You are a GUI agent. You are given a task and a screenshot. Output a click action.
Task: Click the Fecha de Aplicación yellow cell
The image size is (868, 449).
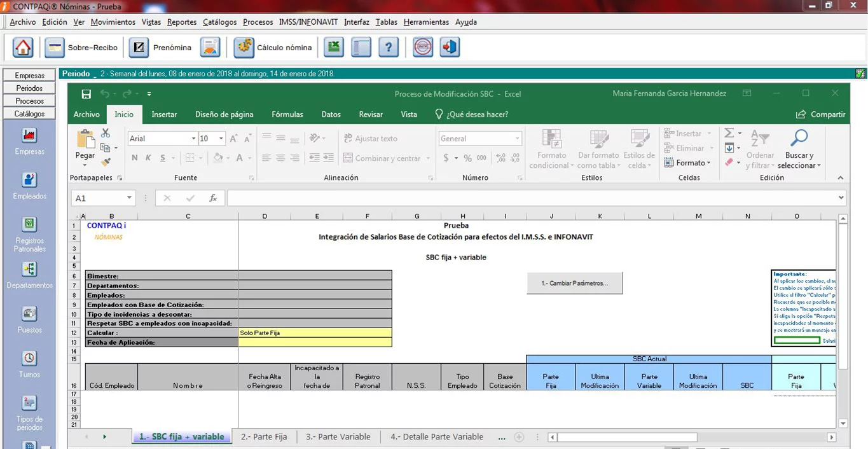click(x=315, y=342)
